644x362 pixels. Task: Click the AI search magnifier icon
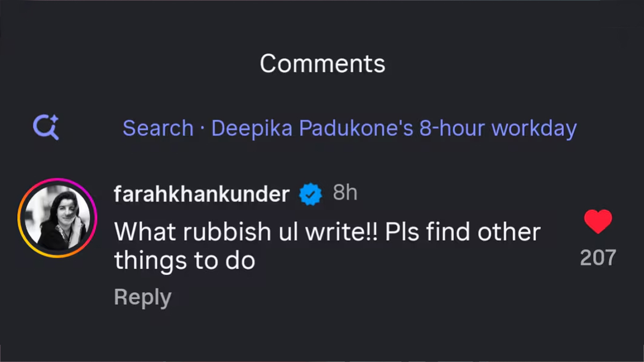(45, 128)
